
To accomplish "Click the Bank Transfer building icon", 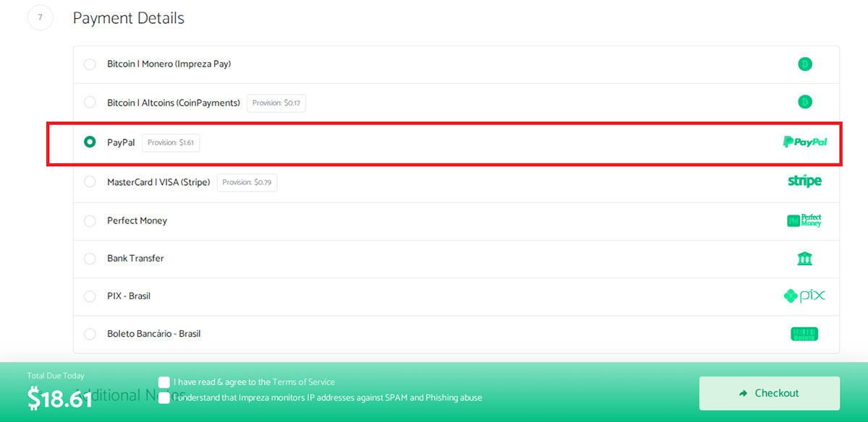I will [x=804, y=258].
